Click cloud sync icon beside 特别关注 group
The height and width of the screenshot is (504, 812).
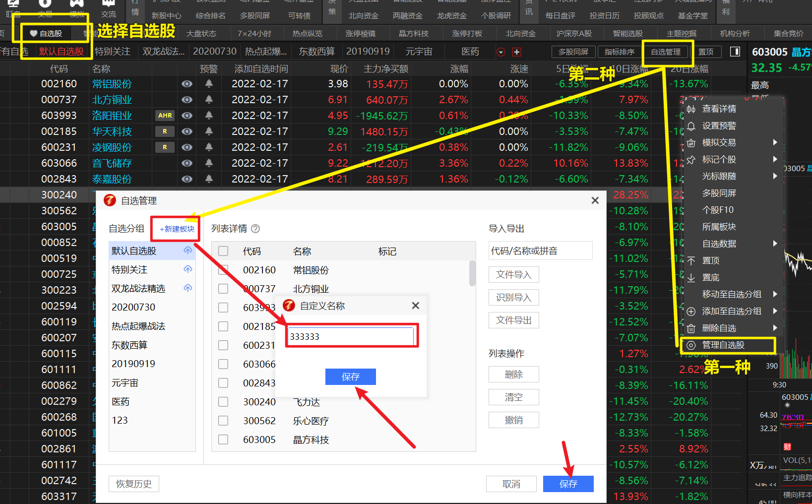coord(187,269)
